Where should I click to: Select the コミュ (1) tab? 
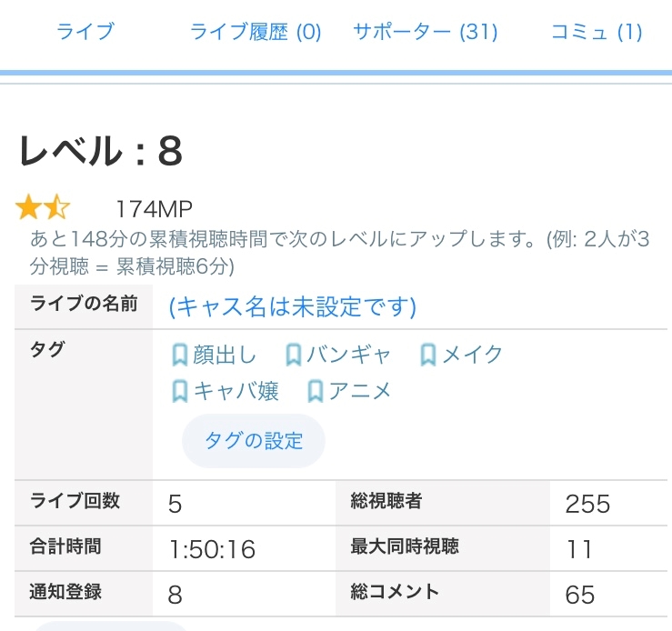(x=597, y=32)
